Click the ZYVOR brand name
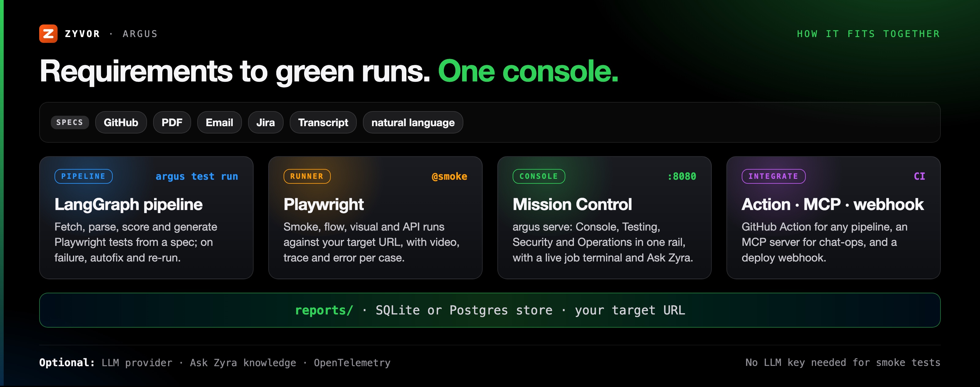The image size is (980, 387). 83,34
